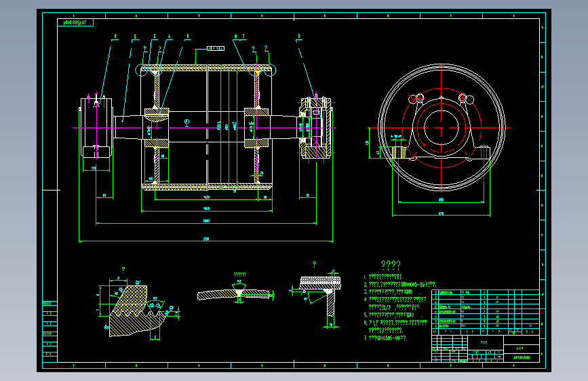Select note line 2 mentioning GB10595-89
The height and width of the screenshot is (381, 588).
coord(399,284)
